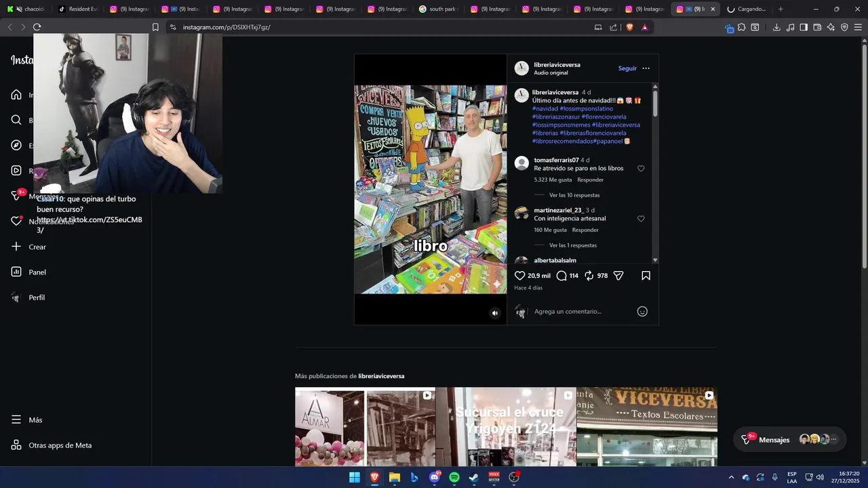
Task: Like tomasferraris07's comment
Action: (641, 168)
